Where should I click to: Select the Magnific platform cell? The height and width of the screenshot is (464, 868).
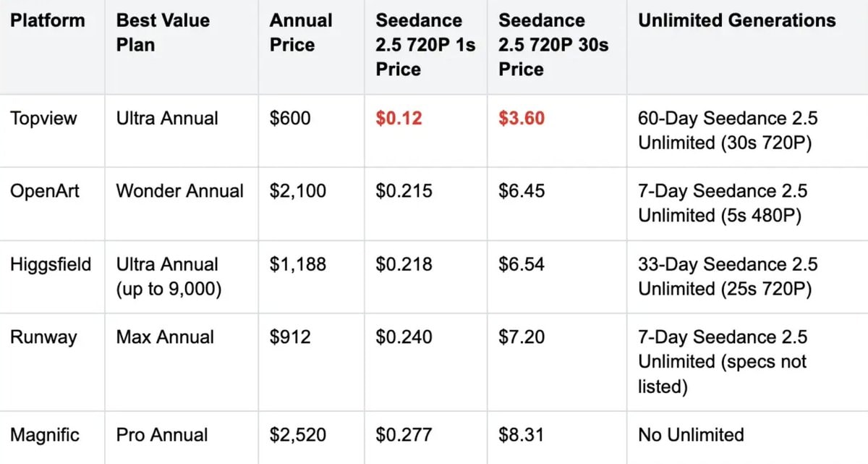(45, 435)
